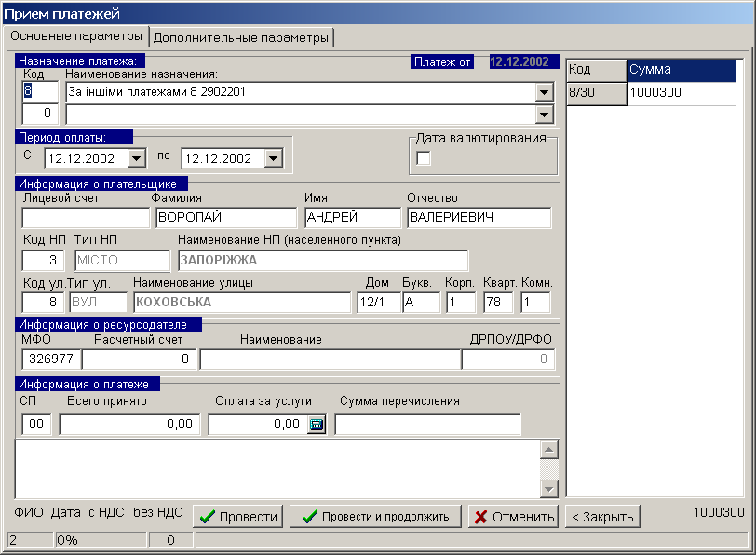
Task: Click status bar cell showing 0%
Action: point(101,540)
